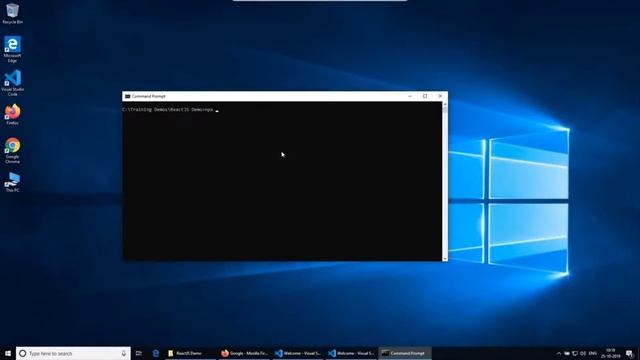Switch to Google - Mozilla Firefox taskbar item
640x360 pixels.
point(244,353)
